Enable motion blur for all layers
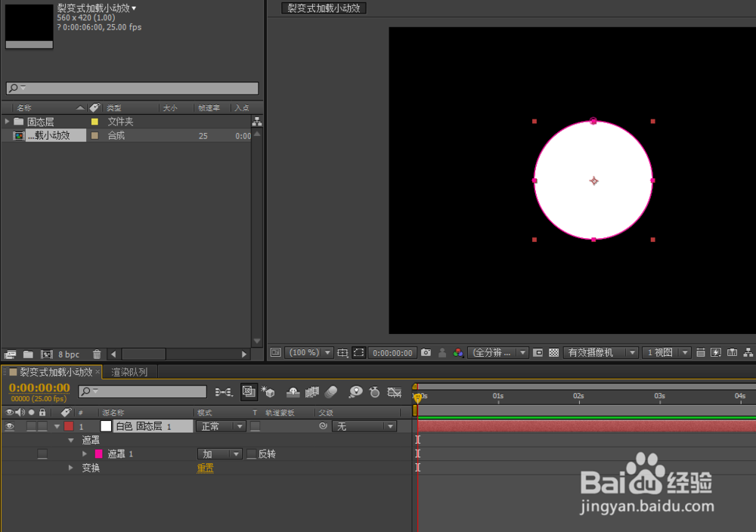756x532 pixels. [331, 392]
